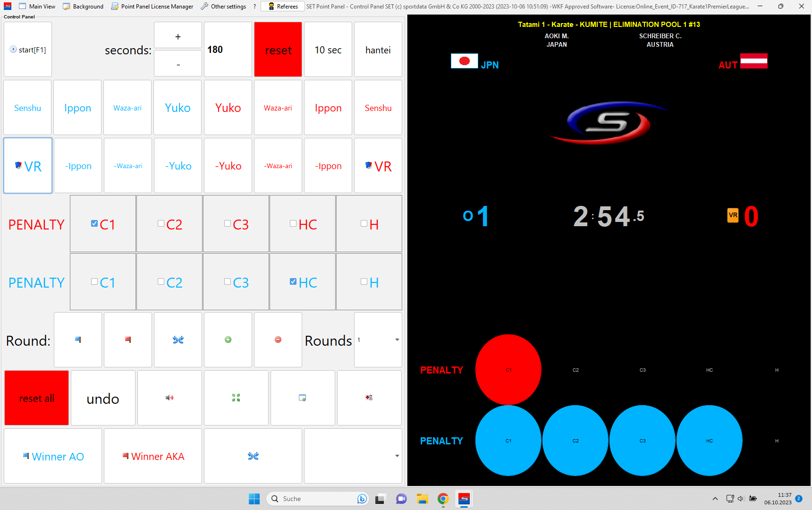812x510 pixels.
Task: Click the window with green arrow icon button
Action: pyautogui.click(x=303, y=398)
